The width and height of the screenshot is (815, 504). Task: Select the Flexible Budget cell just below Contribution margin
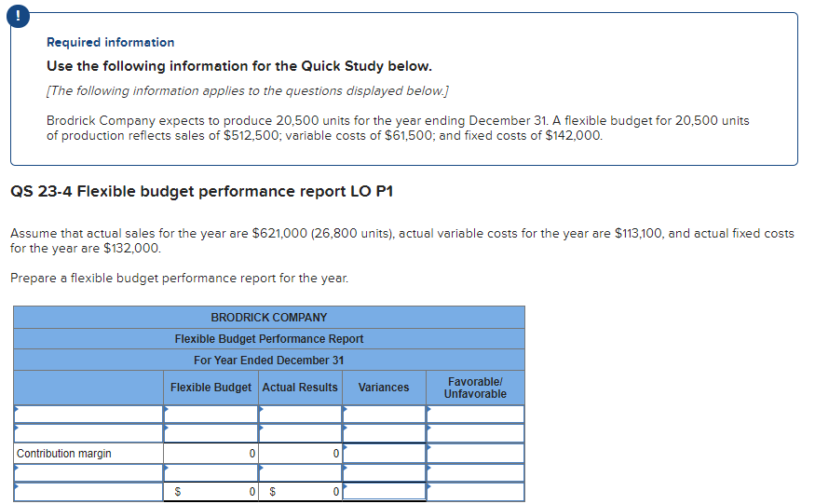(211, 473)
